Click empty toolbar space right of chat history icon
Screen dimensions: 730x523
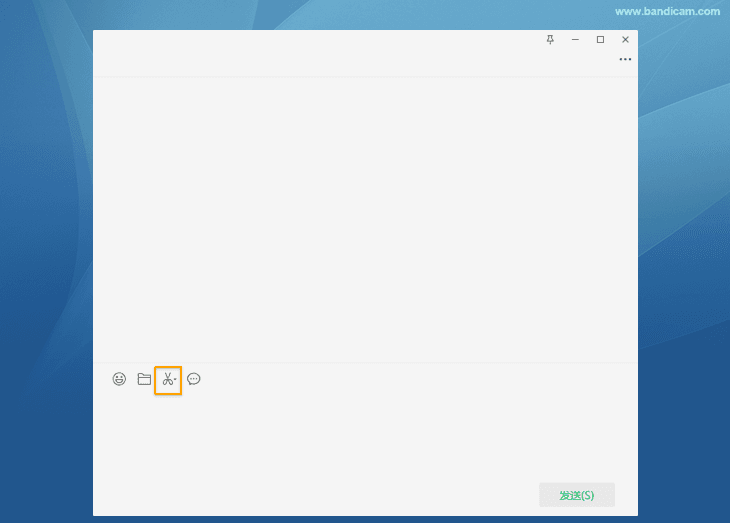[x=400, y=379]
